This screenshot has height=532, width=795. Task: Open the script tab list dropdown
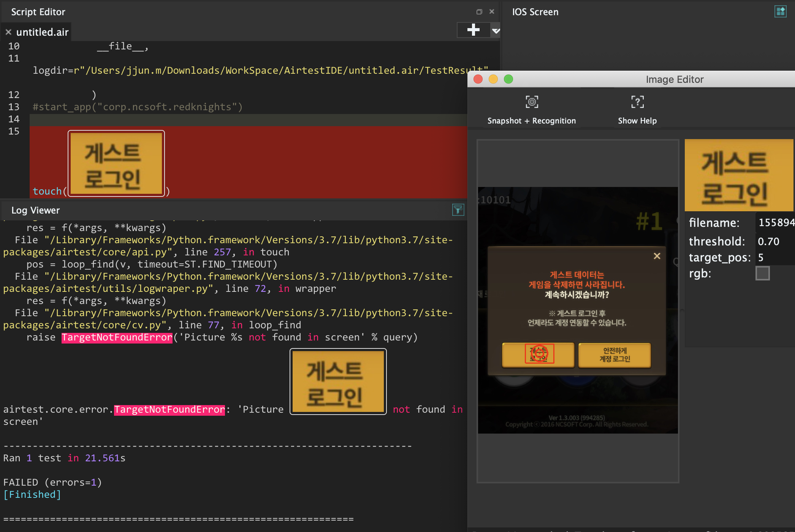(496, 30)
